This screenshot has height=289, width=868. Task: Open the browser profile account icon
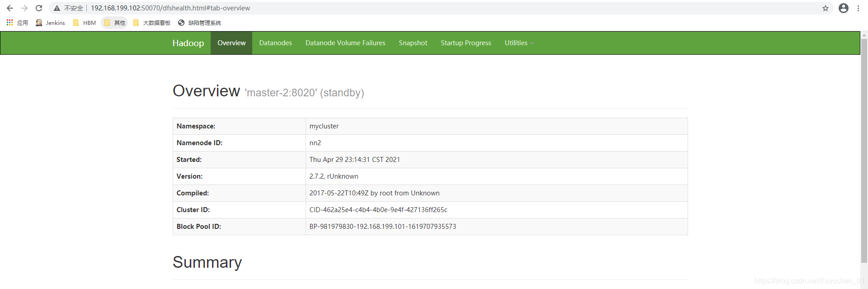pos(844,8)
